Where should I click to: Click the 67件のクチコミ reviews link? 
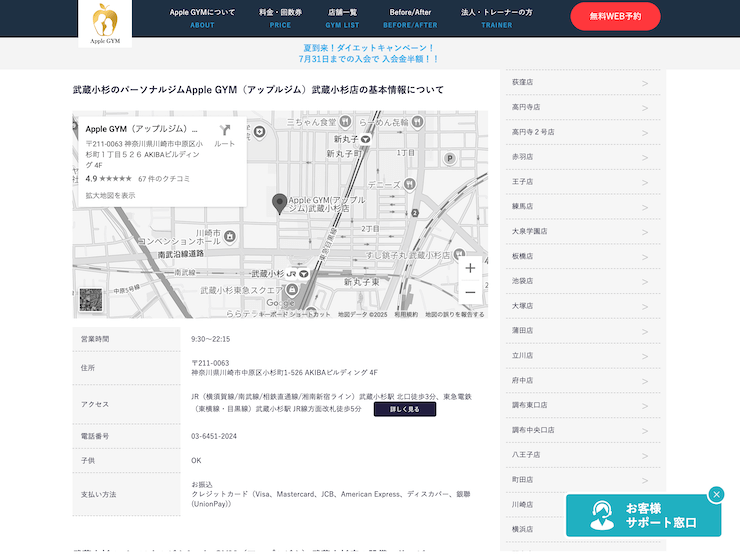coord(164,179)
